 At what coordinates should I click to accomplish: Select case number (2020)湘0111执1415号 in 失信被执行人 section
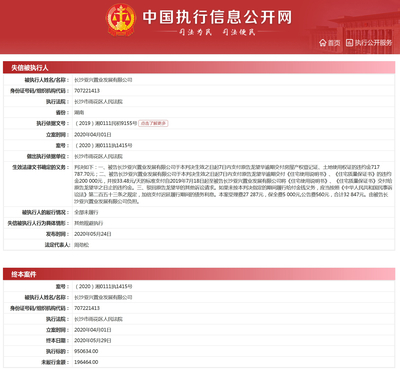104,145
